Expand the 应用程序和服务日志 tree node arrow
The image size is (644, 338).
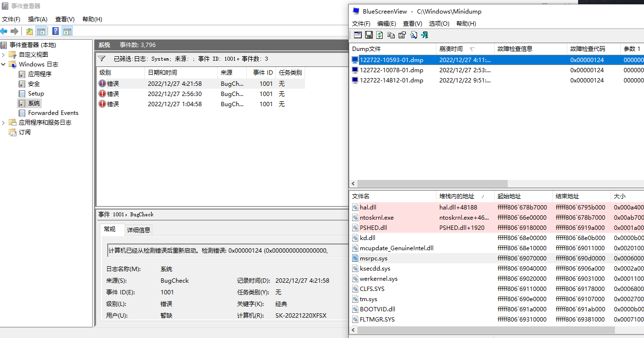(x=3, y=122)
